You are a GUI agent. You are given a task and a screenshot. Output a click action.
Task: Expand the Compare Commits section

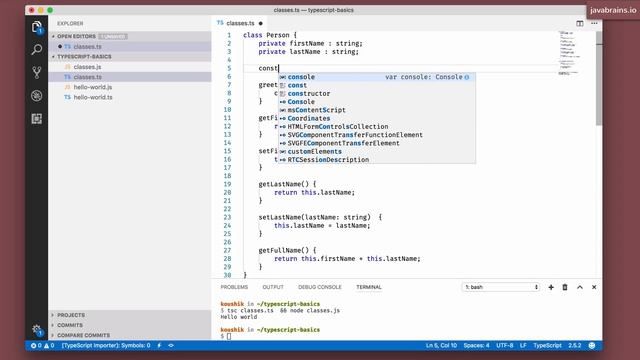tap(130, 335)
